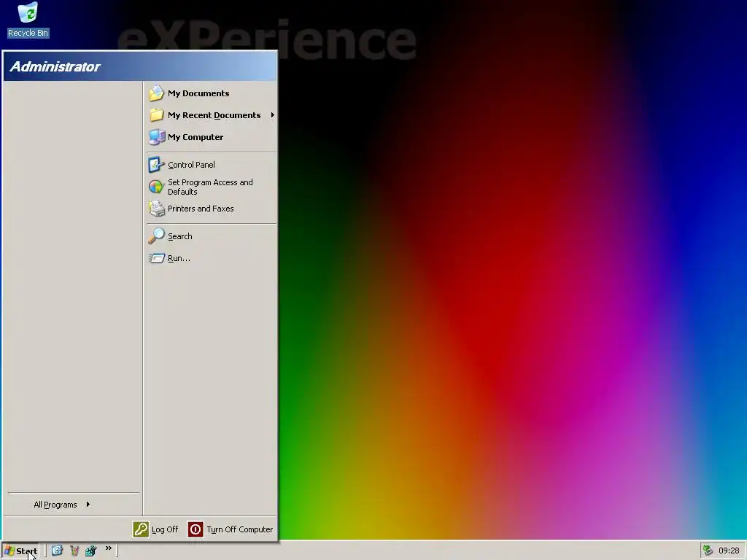Viewport: 747px width, 560px height.
Task: Open the Search magnifier entry
Action: 212,236
